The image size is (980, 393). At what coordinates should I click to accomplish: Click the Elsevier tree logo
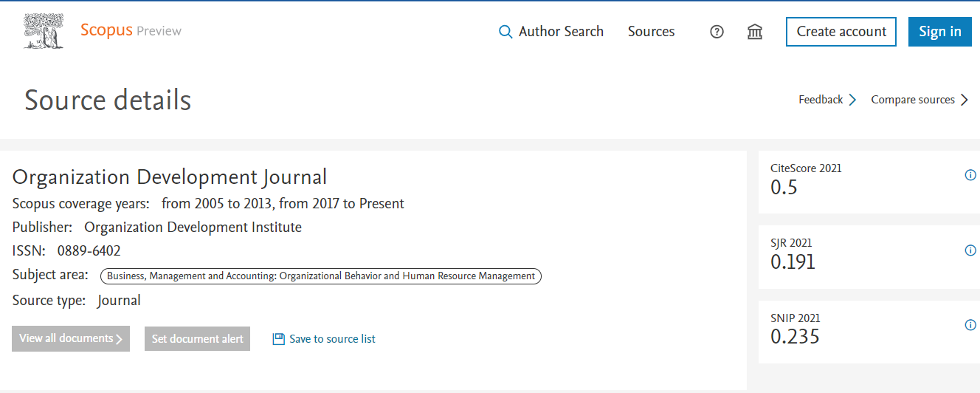[x=44, y=32]
